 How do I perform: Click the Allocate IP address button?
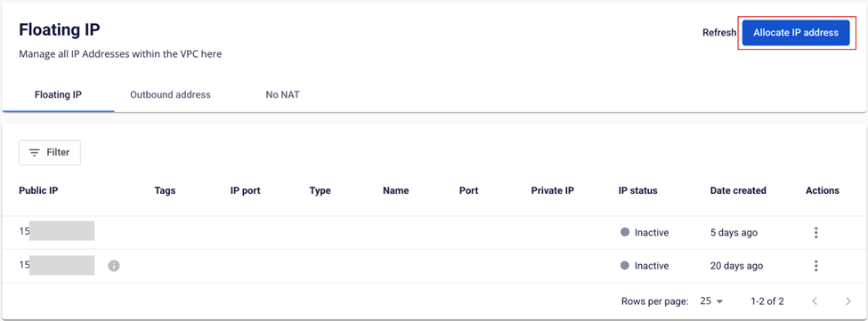pyautogui.click(x=796, y=33)
